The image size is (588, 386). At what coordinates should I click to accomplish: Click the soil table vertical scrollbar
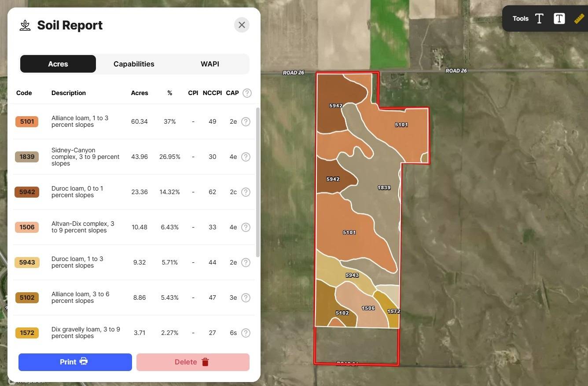[257, 183]
